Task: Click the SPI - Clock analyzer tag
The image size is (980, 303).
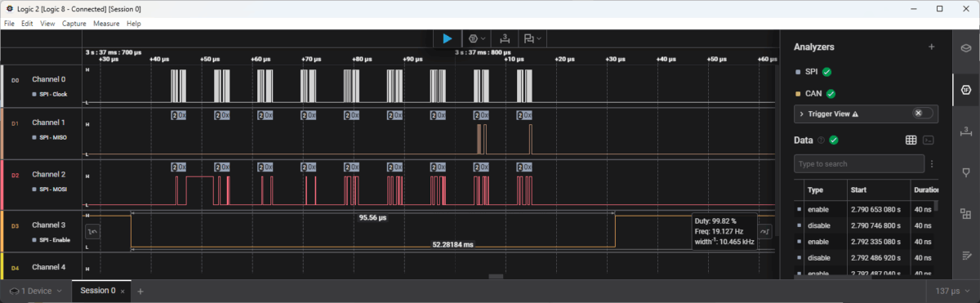Action: [x=50, y=94]
